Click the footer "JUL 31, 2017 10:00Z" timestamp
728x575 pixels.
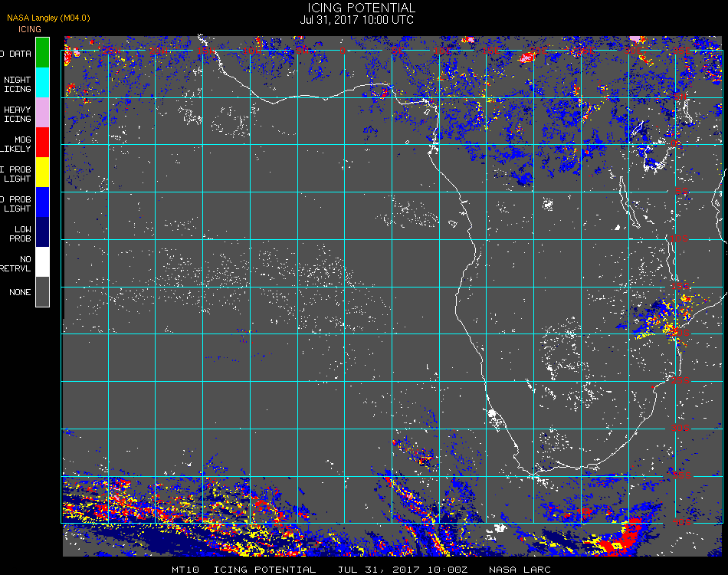click(402, 570)
